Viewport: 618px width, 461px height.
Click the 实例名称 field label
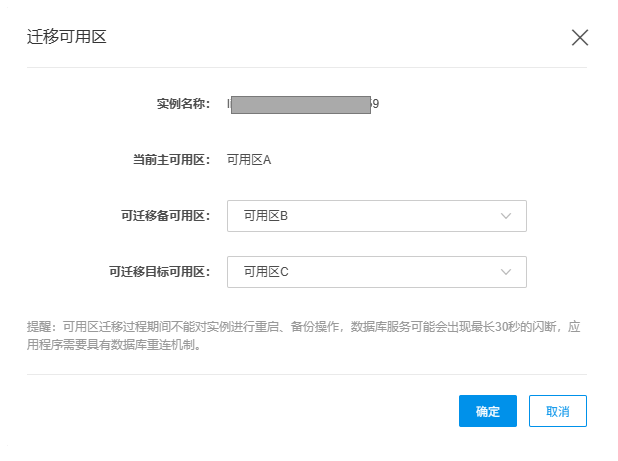point(183,104)
